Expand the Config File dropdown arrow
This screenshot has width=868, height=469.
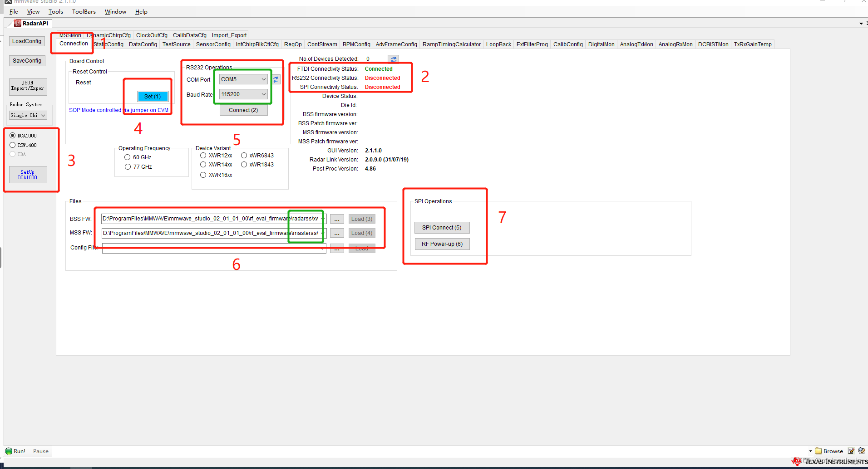coord(323,248)
